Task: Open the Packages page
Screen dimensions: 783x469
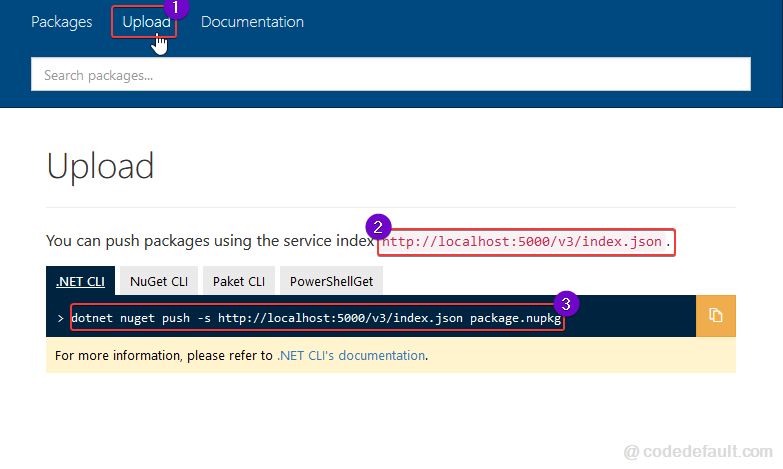Action: point(61,22)
